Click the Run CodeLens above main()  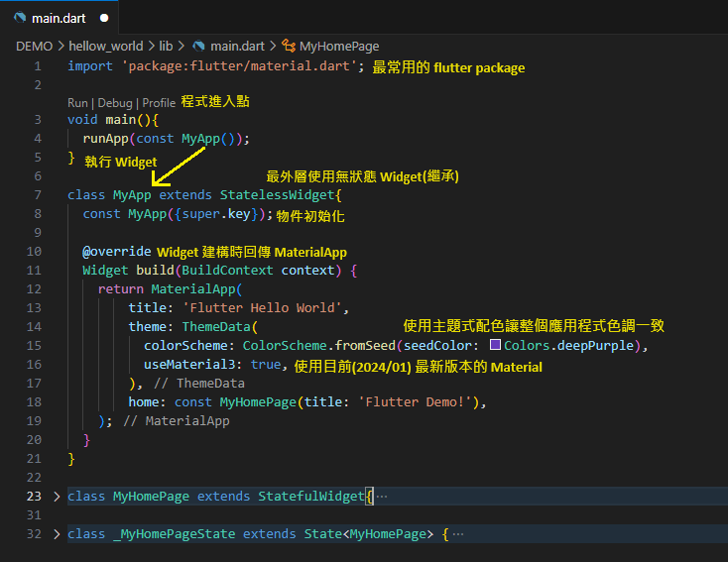click(x=77, y=103)
